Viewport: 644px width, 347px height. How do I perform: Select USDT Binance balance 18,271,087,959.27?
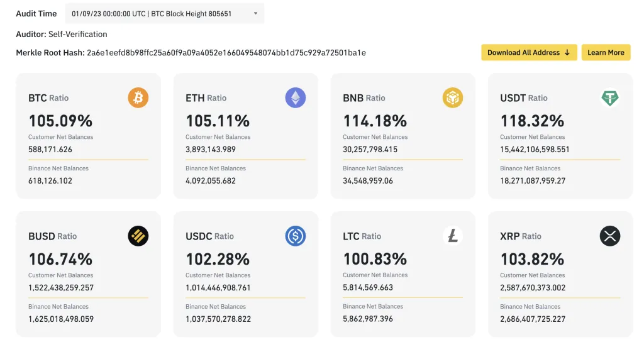click(533, 180)
